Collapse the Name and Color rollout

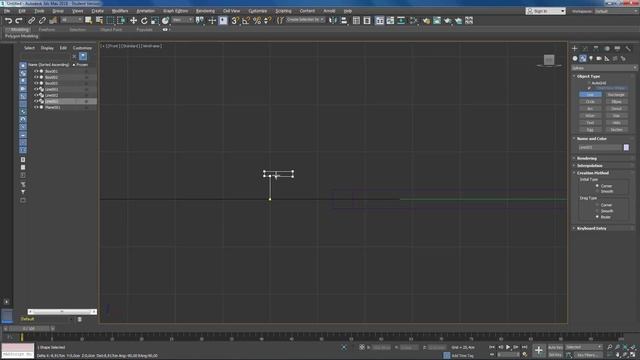point(591,139)
